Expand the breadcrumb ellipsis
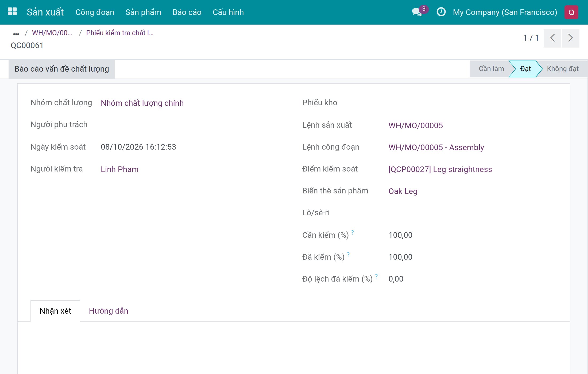The image size is (588, 374). click(16, 33)
